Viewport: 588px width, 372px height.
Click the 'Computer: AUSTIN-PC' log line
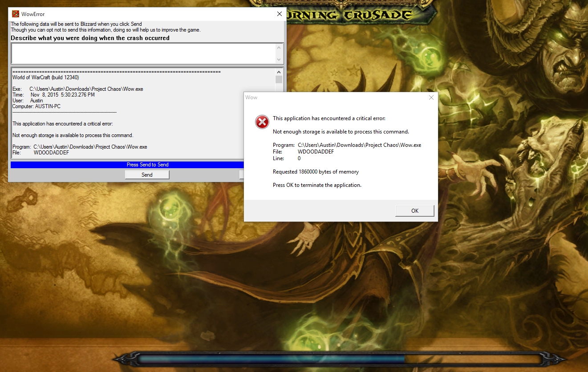pyautogui.click(x=36, y=106)
